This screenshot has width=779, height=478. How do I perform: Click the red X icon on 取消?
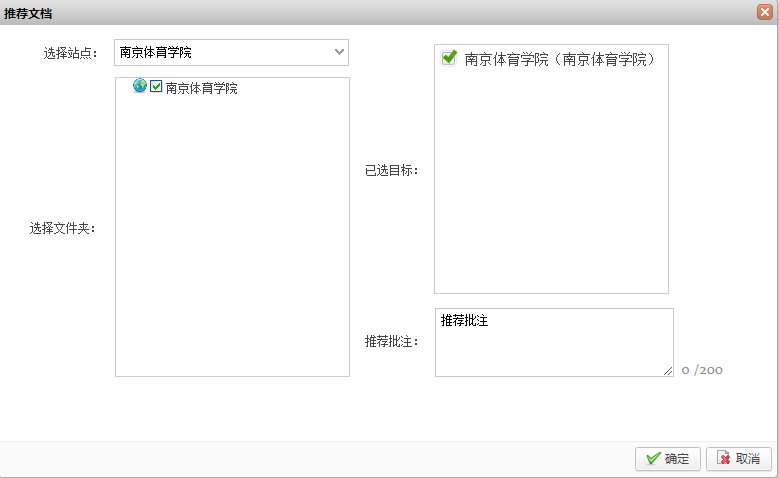tap(724, 459)
